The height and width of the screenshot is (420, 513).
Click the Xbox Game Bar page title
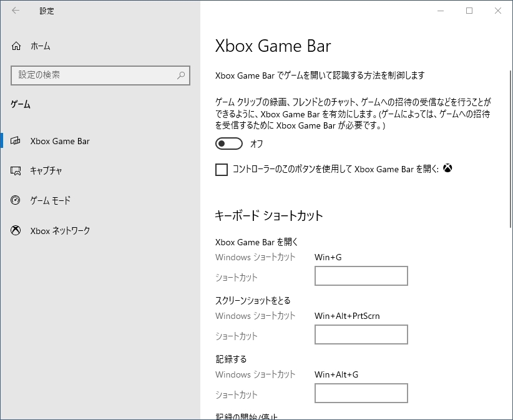tap(273, 46)
